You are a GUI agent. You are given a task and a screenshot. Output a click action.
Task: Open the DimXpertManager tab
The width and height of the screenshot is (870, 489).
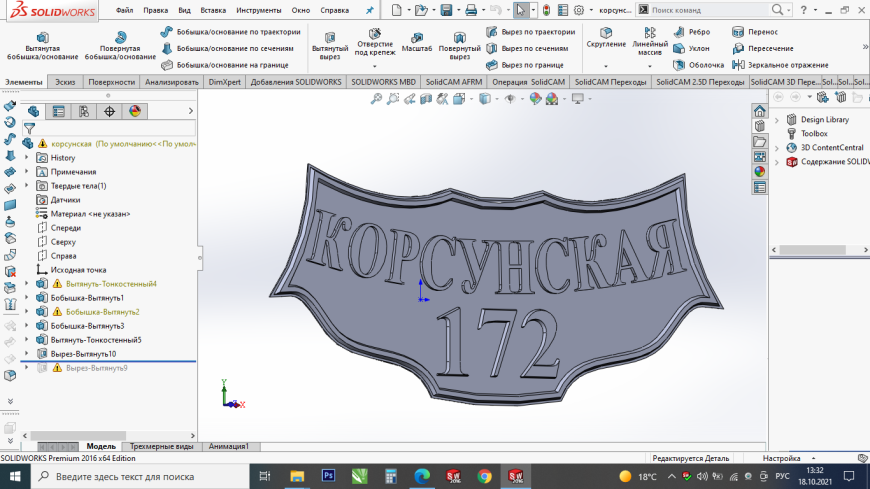click(109, 111)
